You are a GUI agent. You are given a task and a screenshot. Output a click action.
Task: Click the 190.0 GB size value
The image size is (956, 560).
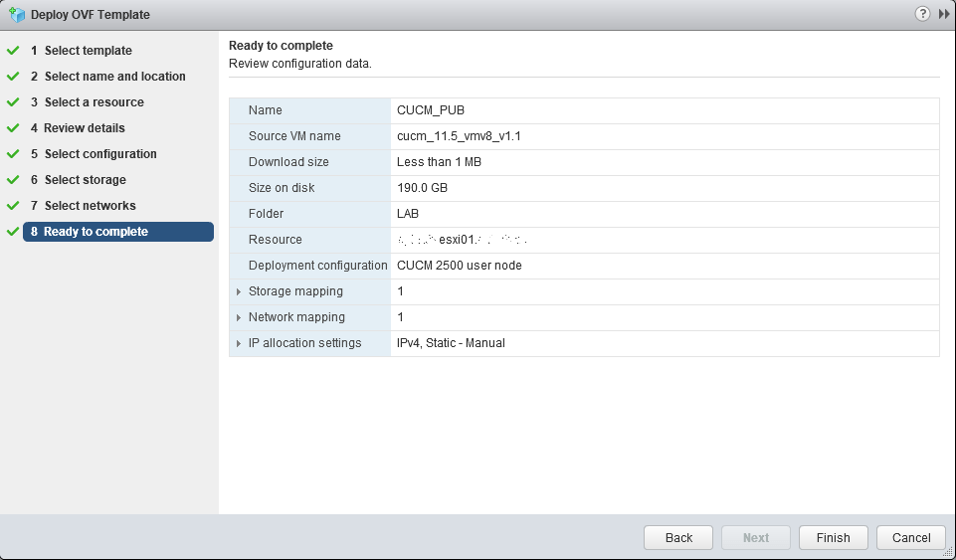click(x=422, y=188)
